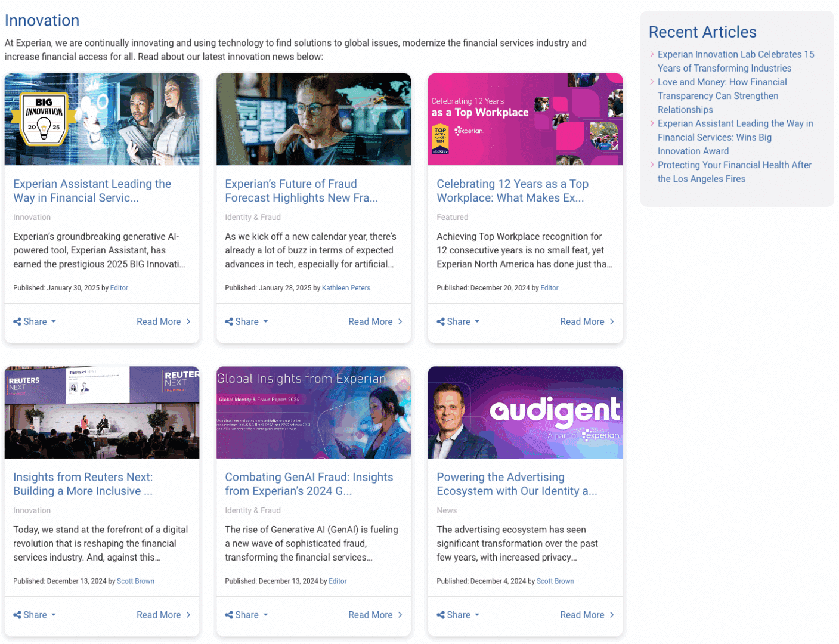Open Celebrating 12 Years Top Workplace thumbnail
839x644 pixels.
525,119
